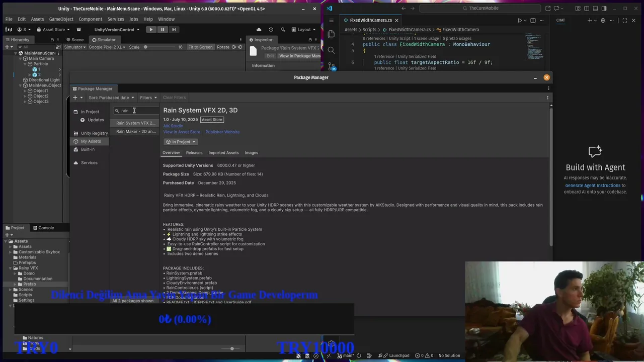Open Unity undo history icon
Image resolution: width=644 pixels, height=362 pixels.
271,30
